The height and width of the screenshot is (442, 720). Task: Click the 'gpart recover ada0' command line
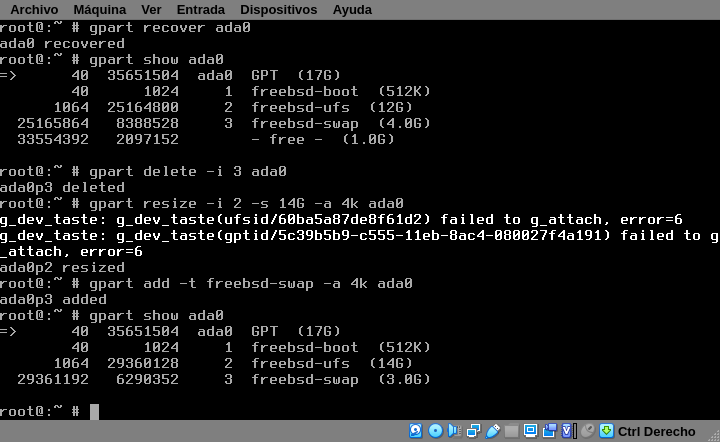tap(170, 28)
